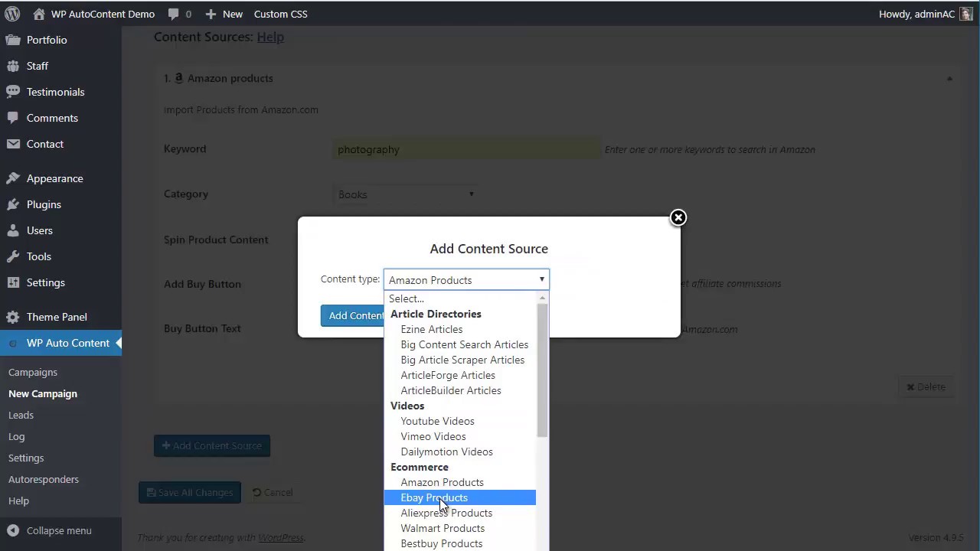This screenshot has width=980, height=551.
Task: Click the Testimonials speech icon
Action: click(x=13, y=92)
